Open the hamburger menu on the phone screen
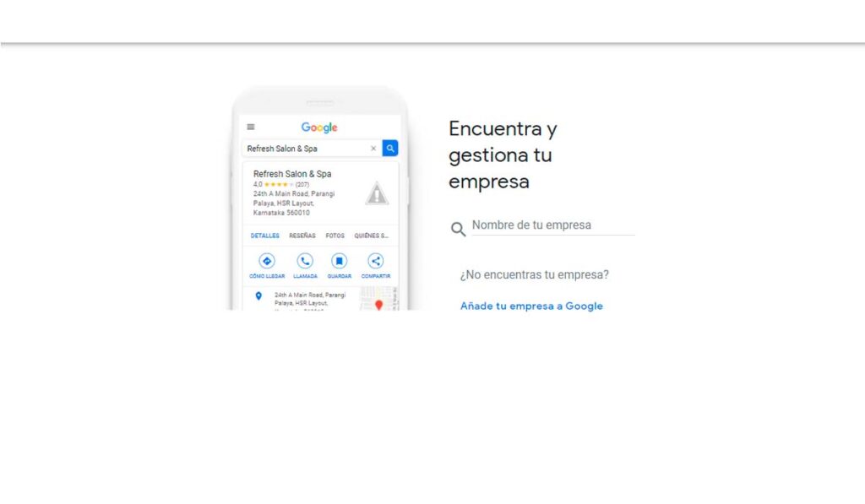The image size is (865, 504). point(250,126)
